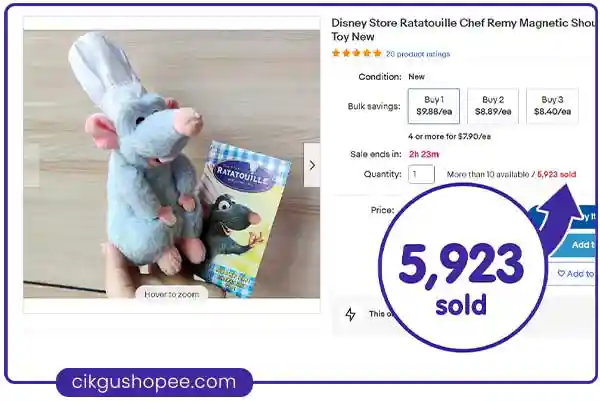Open the 20 product ratings link
Viewport: 600px width, 401px height.
(418, 54)
